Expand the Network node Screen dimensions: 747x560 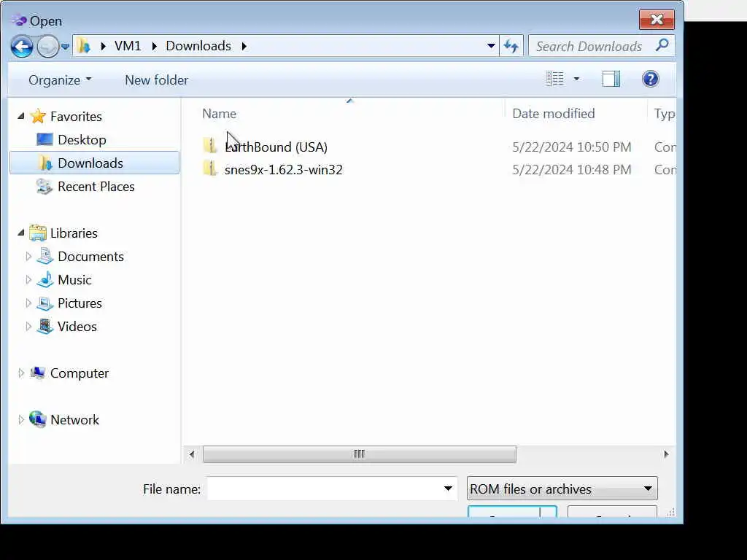[x=21, y=419]
